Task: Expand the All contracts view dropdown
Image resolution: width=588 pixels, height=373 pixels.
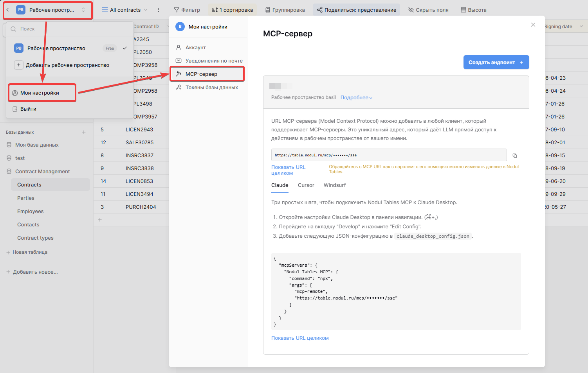Action: [125, 10]
